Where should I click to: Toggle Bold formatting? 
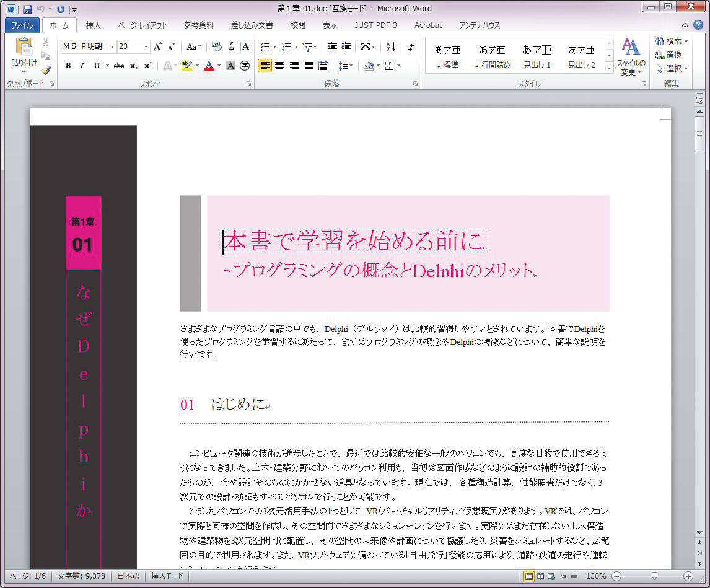point(68,66)
